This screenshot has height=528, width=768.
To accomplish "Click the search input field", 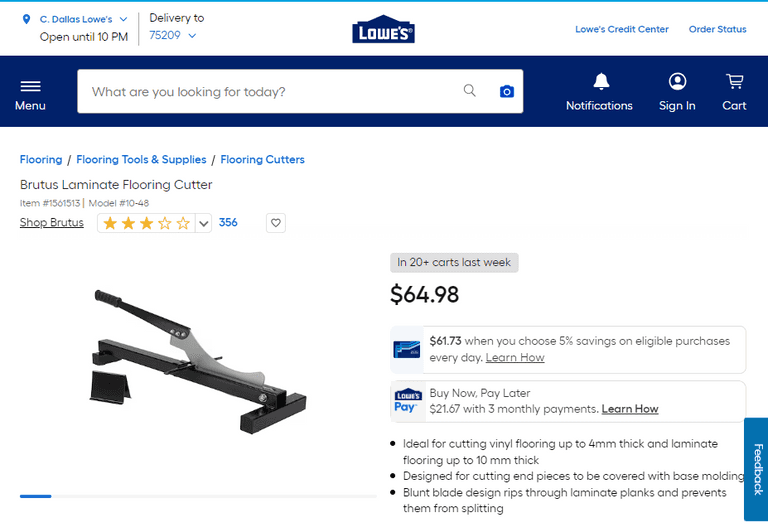I will click(270, 92).
